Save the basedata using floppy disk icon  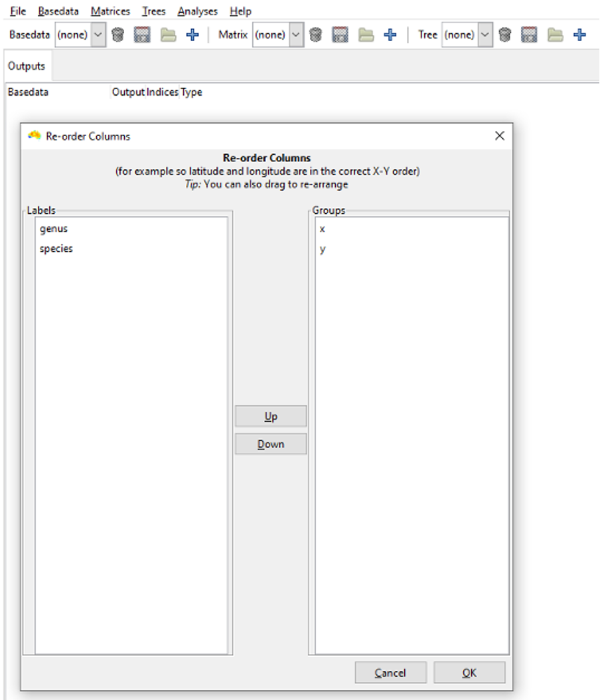pos(142,35)
